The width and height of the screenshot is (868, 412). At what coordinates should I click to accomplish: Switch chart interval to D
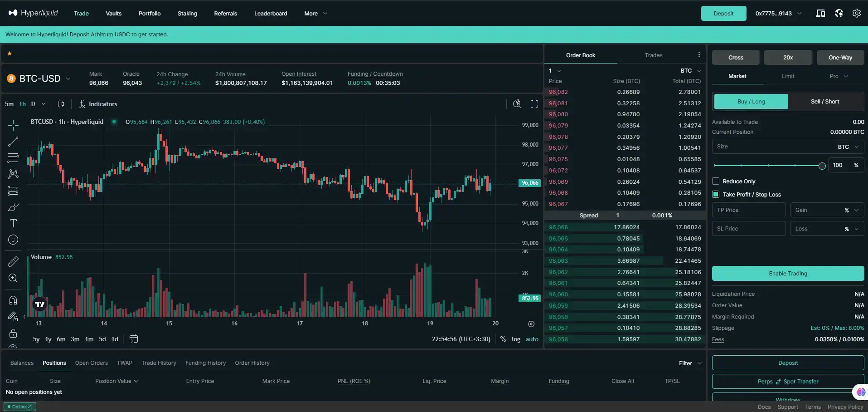click(33, 104)
